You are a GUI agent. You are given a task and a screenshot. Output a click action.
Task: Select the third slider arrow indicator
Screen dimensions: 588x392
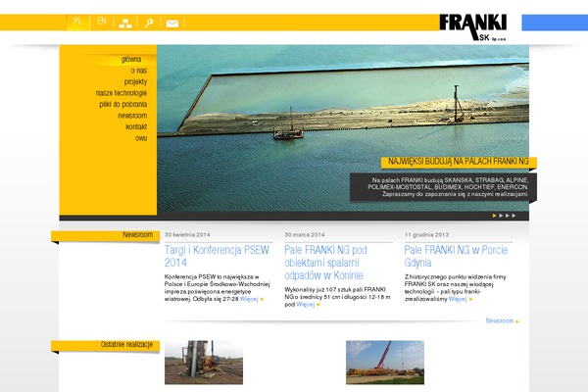click(x=507, y=216)
